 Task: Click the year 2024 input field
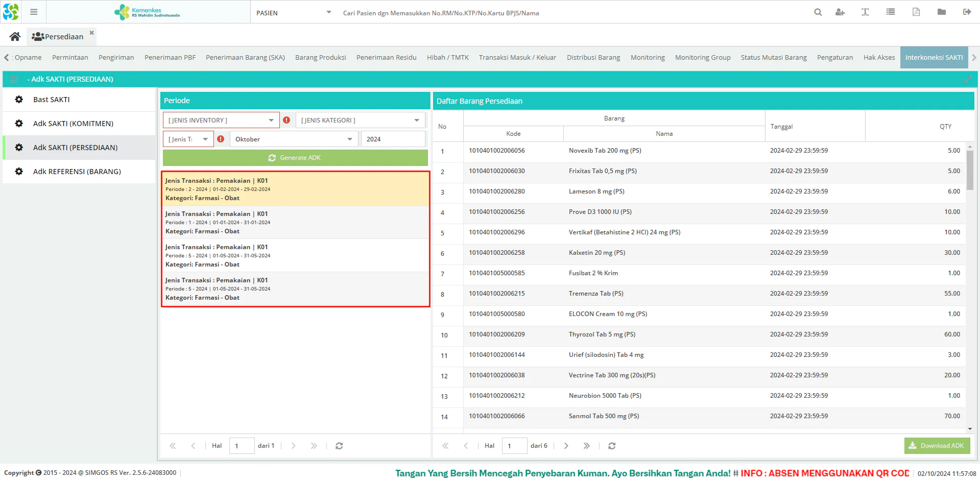[392, 139]
